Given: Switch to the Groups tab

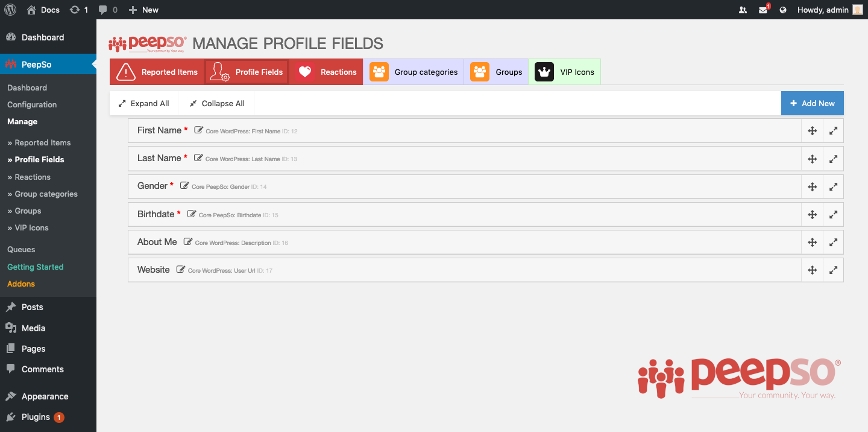Looking at the screenshot, I should pos(496,72).
